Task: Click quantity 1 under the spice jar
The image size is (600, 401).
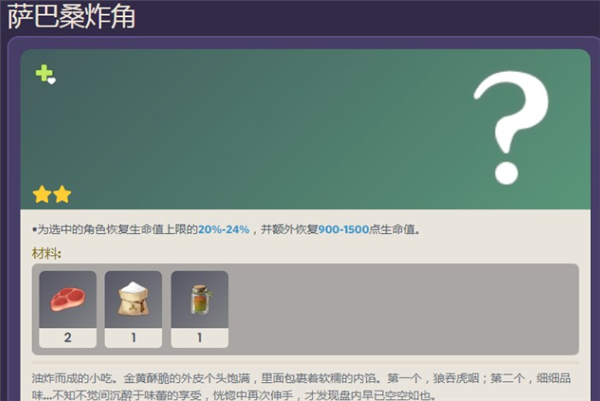Action: pos(199,337)
